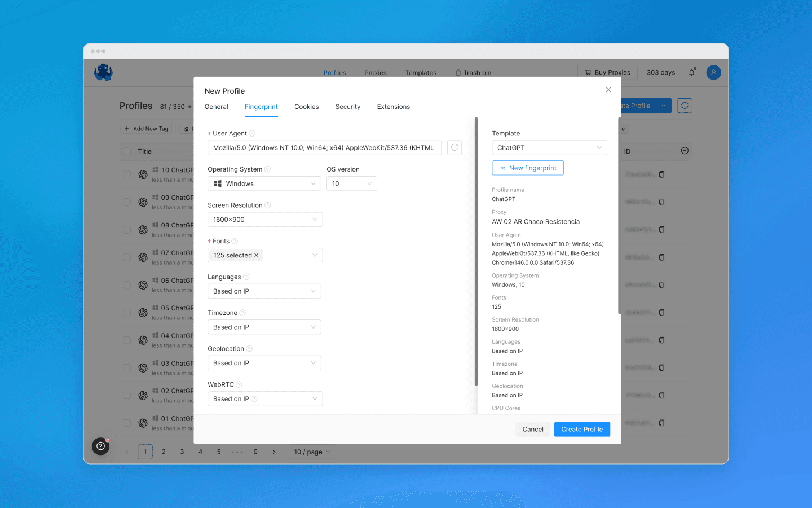812x508 pixels.
Task: Switch to the Security tab
Action: click(x=348, y=107)
